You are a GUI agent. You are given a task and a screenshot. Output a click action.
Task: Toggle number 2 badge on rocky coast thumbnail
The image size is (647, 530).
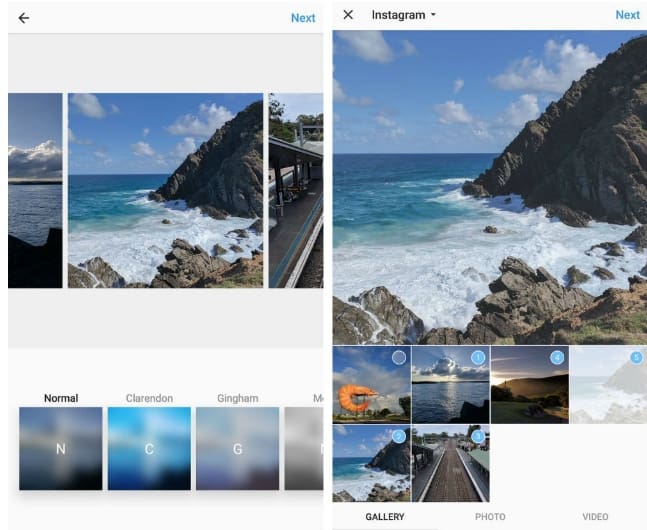(399, 436)
